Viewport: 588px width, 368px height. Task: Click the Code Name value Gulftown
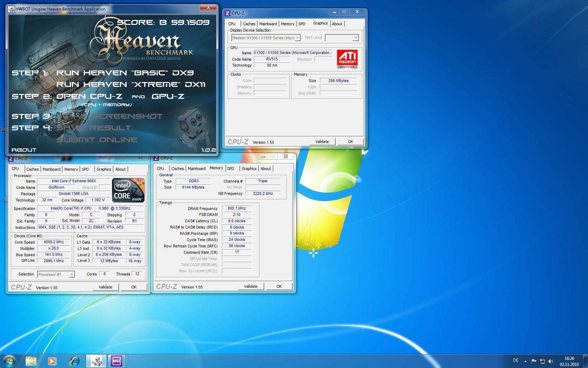point(57,187)
